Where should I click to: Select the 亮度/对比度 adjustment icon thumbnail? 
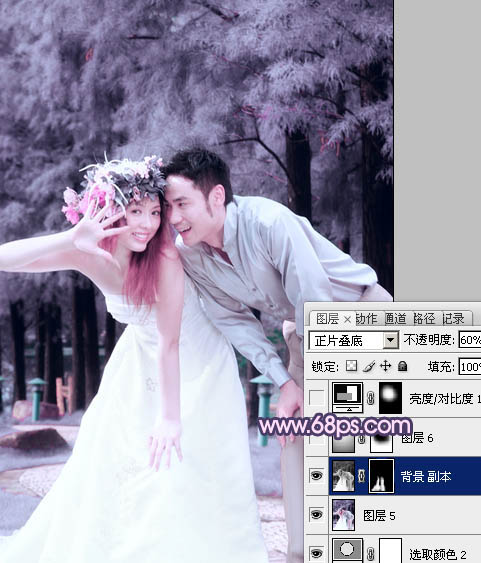(x=348, y=397)
